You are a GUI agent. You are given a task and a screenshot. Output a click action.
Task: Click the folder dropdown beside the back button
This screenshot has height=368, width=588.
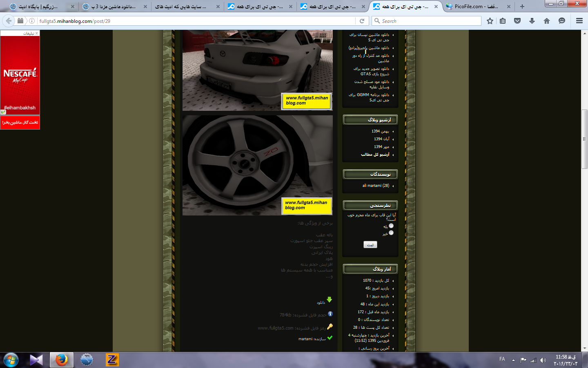point(20,21)
